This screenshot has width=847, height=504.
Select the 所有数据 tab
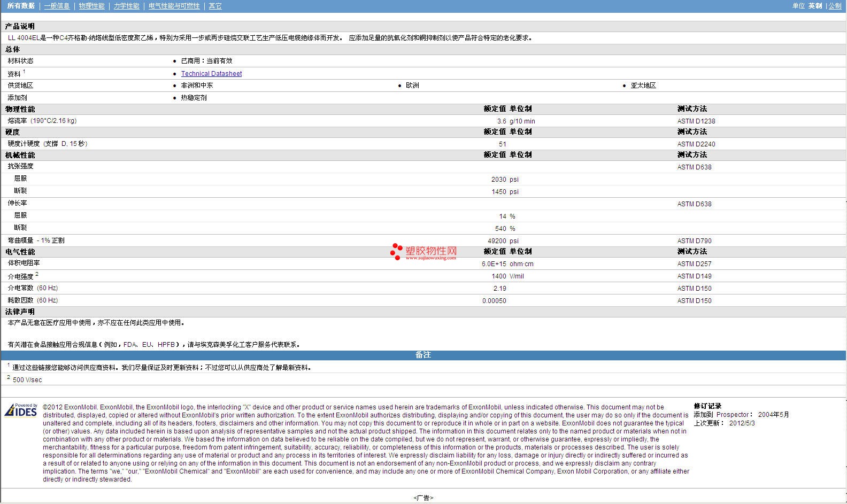pyautogui.click(x=21, y=6)
